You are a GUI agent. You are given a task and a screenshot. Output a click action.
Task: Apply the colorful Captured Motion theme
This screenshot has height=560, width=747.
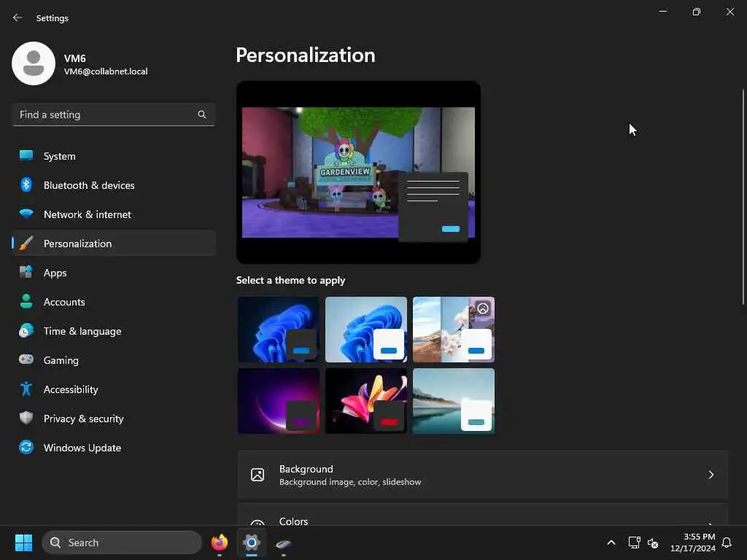click(x=366, y=401)
